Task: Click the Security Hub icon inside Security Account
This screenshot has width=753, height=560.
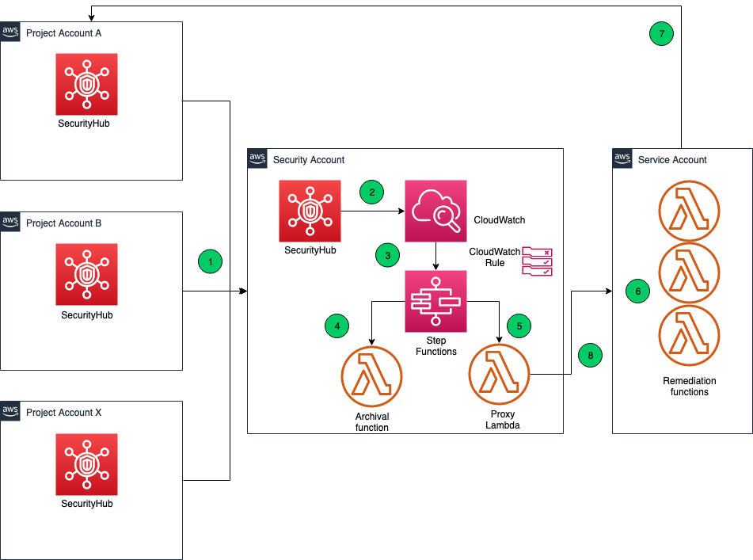Action: tap(310, 211)
